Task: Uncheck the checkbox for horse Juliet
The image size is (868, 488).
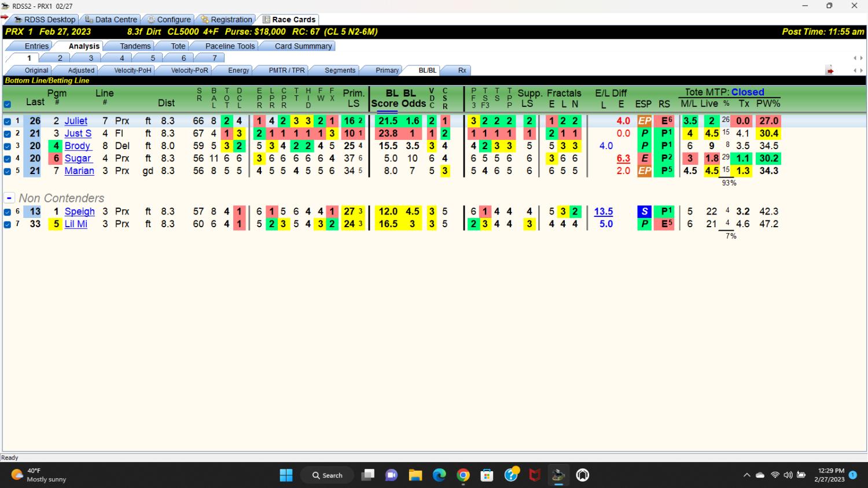Action: click(x=8, y=121)
